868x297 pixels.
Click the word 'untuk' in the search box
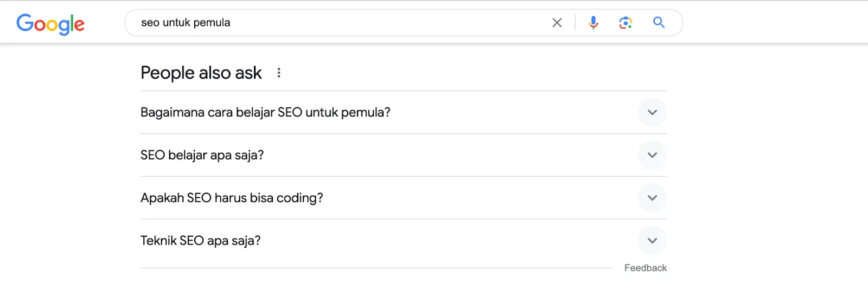176,23
